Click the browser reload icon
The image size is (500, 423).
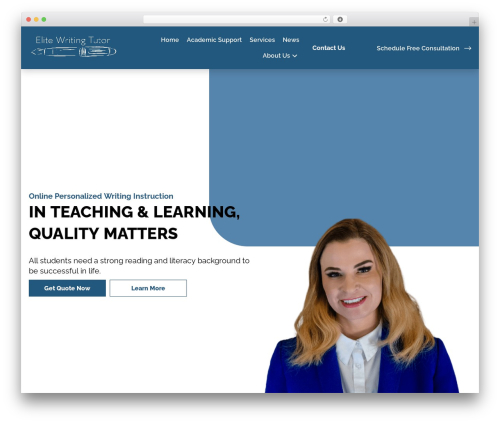tap(325, 20)
